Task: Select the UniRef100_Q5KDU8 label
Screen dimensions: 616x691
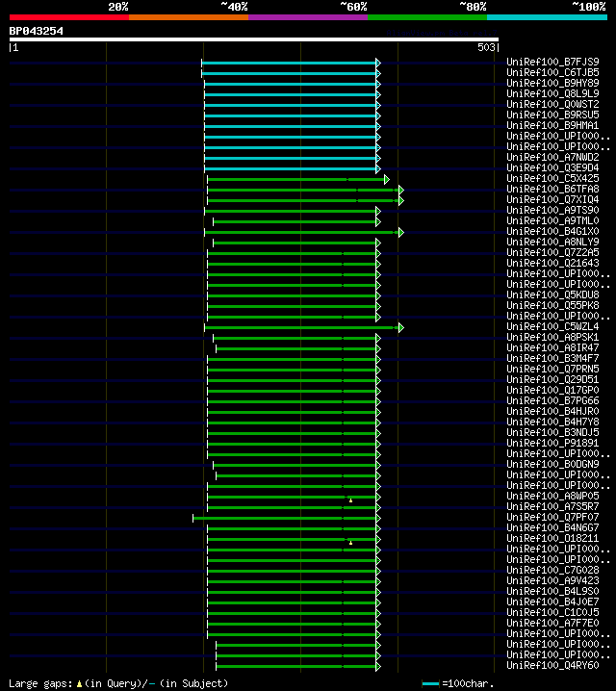Action: click(552, 294)
